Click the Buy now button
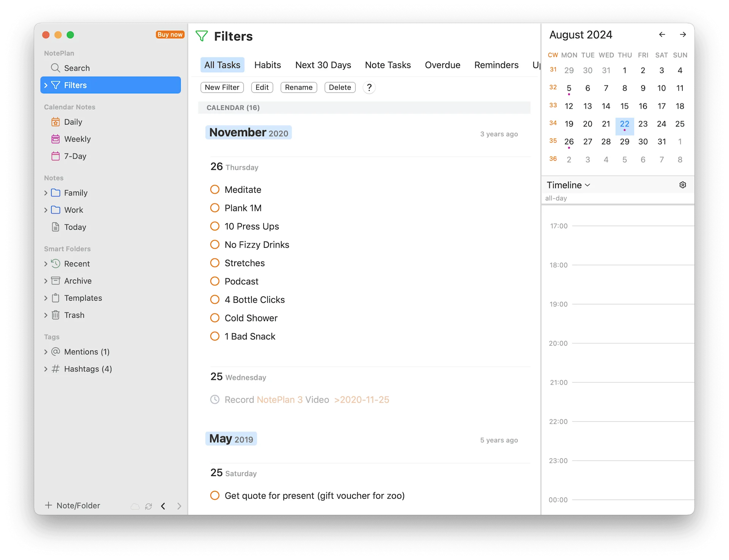Image resolution: width=729 pixels, height=560 pixels. click(x=170, y=34)
